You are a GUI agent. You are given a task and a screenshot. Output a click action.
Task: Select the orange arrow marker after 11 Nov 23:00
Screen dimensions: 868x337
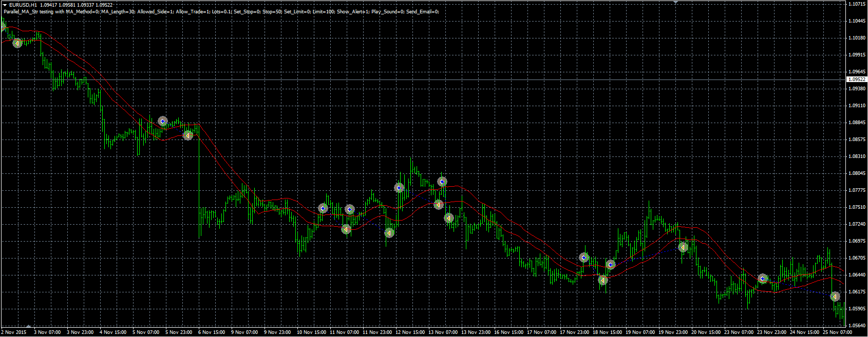point(389,233)
